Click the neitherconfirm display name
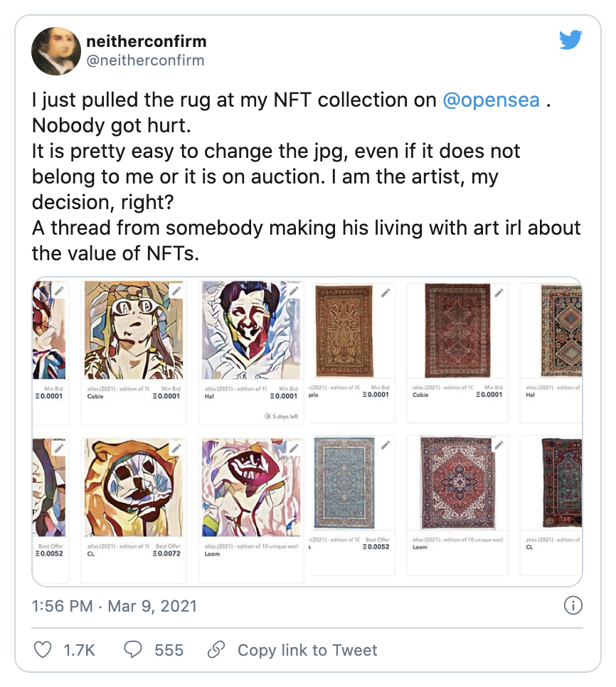616x687 pixels. 146,42
